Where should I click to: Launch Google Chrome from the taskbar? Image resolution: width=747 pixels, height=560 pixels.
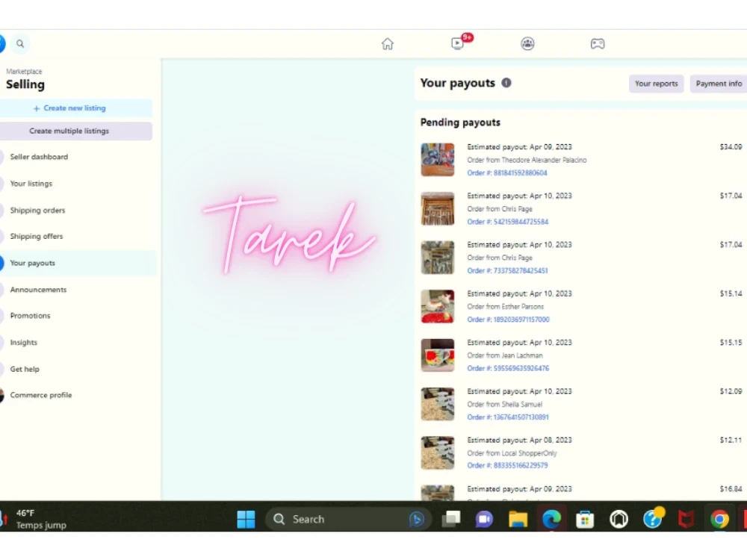click(719, 519)
